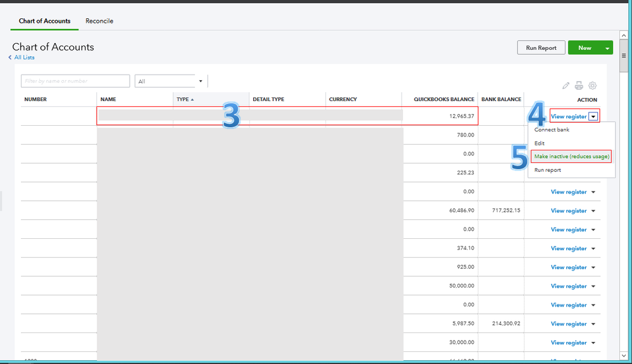
Task: Open action dropdown arrow for the 30,000.00 row
Action: tap(593, 343)
